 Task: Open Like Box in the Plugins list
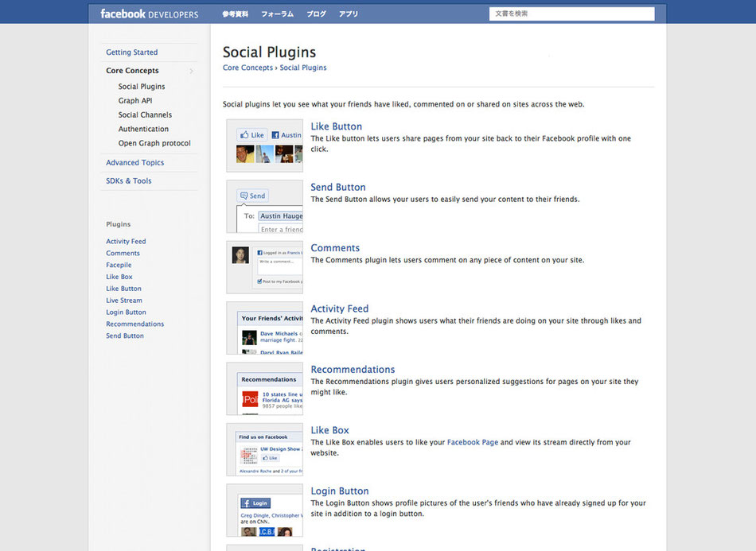(x=119, y=277)
